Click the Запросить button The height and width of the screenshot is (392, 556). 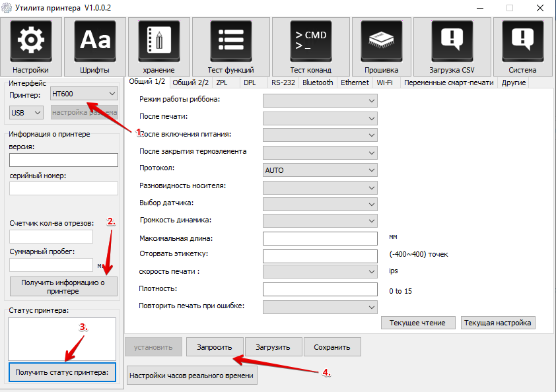[214, 347]
